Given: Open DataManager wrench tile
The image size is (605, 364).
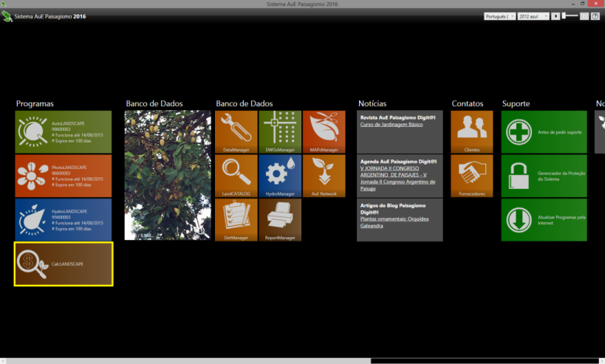Looking at the screenshot, I should point(236,132).
